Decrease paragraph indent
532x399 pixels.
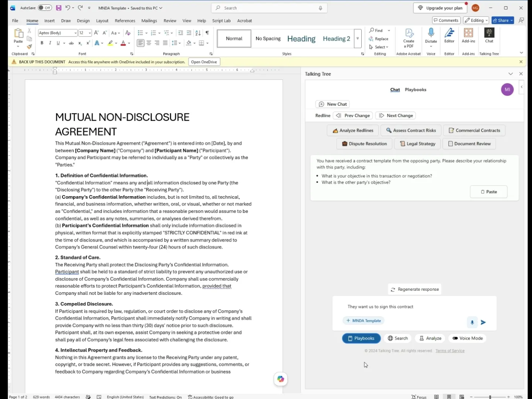tap(181, 33)
